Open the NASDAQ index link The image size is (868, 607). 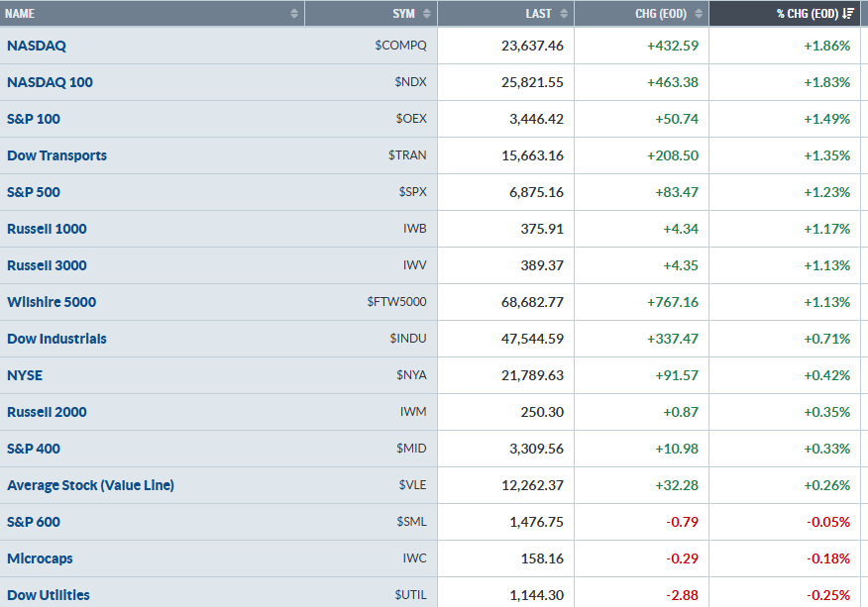(37, 46)
